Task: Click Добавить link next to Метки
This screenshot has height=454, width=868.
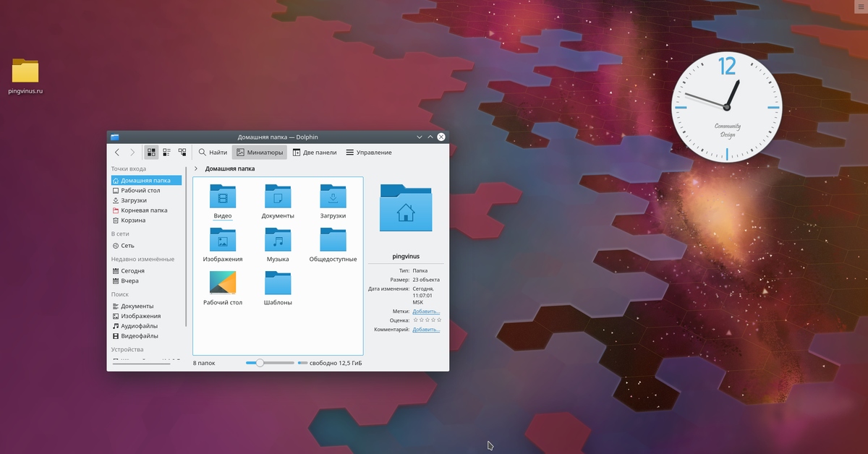Action: (x=426, y=312)
